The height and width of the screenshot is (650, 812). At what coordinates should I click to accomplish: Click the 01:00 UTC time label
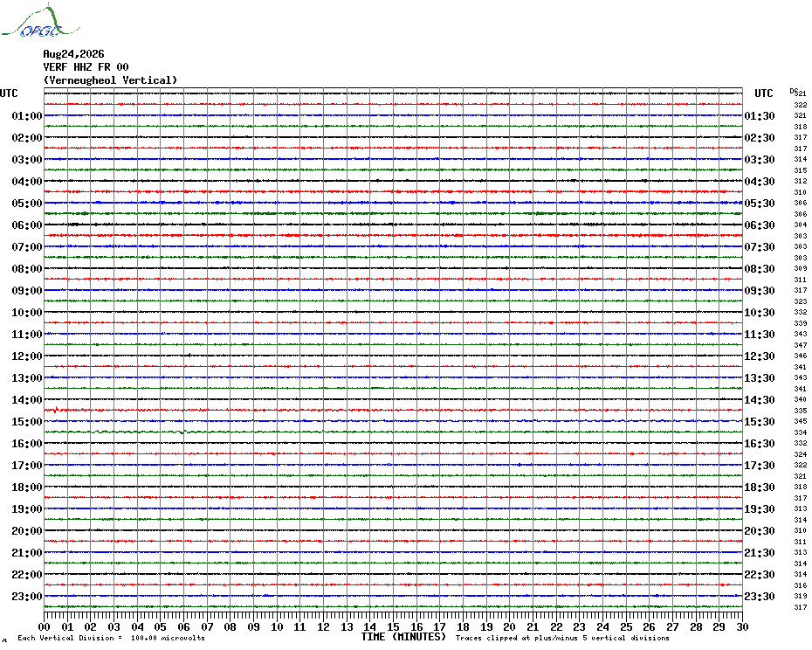27,116
